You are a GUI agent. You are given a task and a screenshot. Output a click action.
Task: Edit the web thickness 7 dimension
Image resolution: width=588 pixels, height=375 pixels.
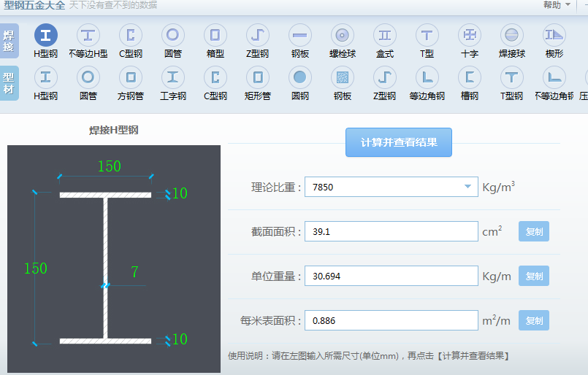(134, 271)
